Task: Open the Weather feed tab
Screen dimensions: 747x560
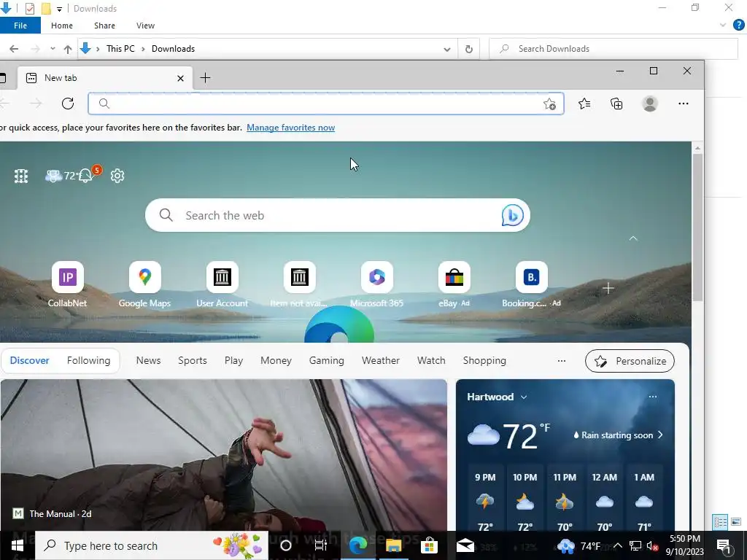Action: tap(380, 360)
